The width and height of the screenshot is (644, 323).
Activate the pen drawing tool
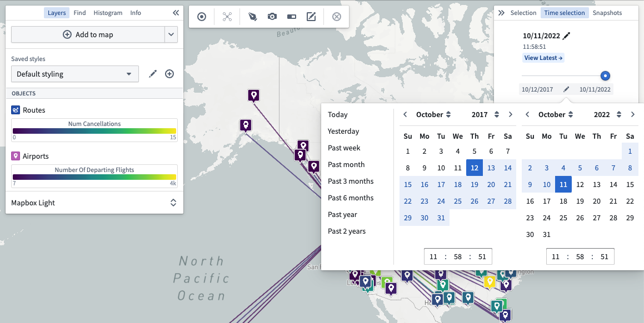tap(253, 17)
